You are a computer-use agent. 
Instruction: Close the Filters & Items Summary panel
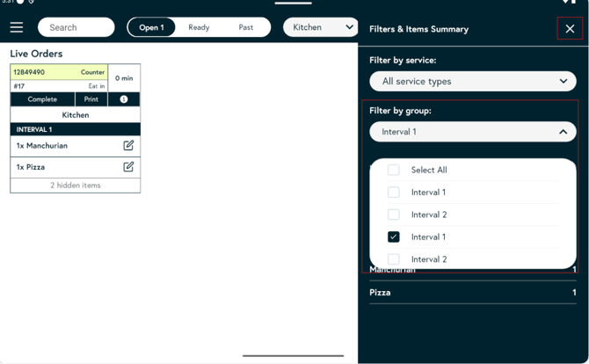point(570,29)
